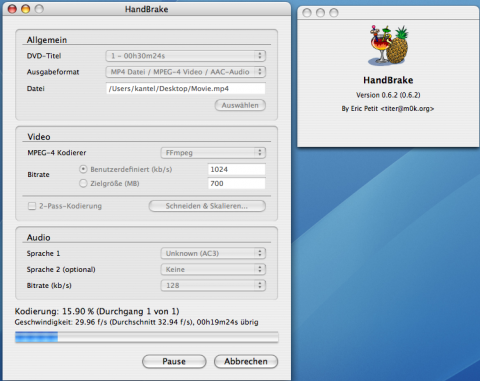Image resolution: width=480 pixels, height=381 pixels.
Task: Click the By Eric Petit author line
Action: [x=388, y=109]
